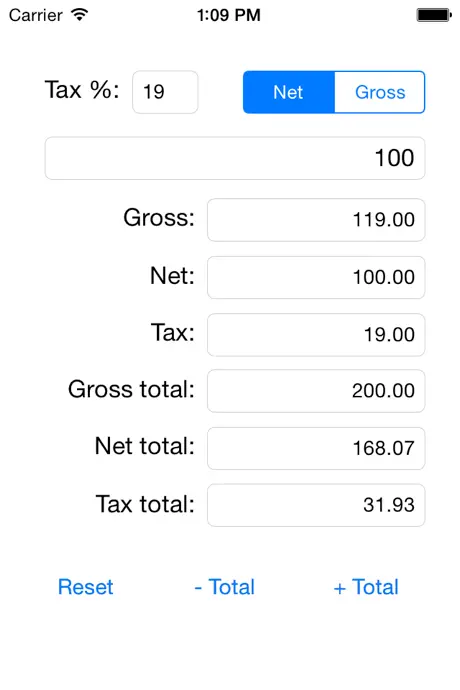Tap the Tax total field 31.93
The image size is (460, 690).
(316, 505)
